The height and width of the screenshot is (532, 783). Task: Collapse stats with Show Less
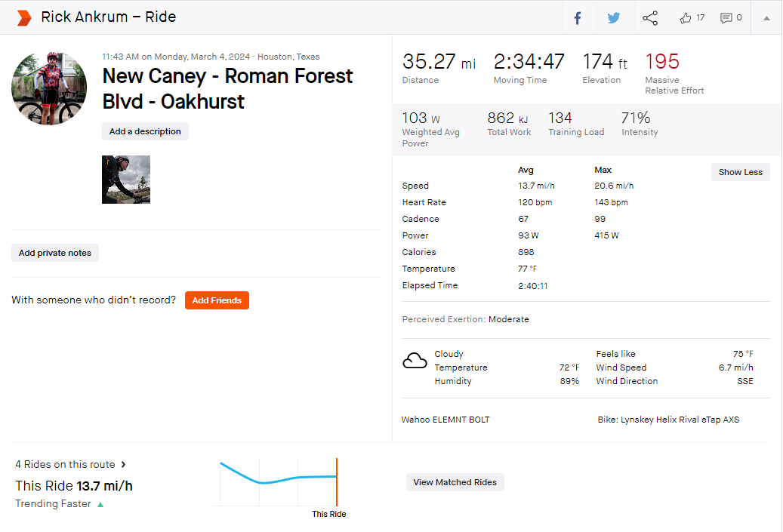point(741,172)
